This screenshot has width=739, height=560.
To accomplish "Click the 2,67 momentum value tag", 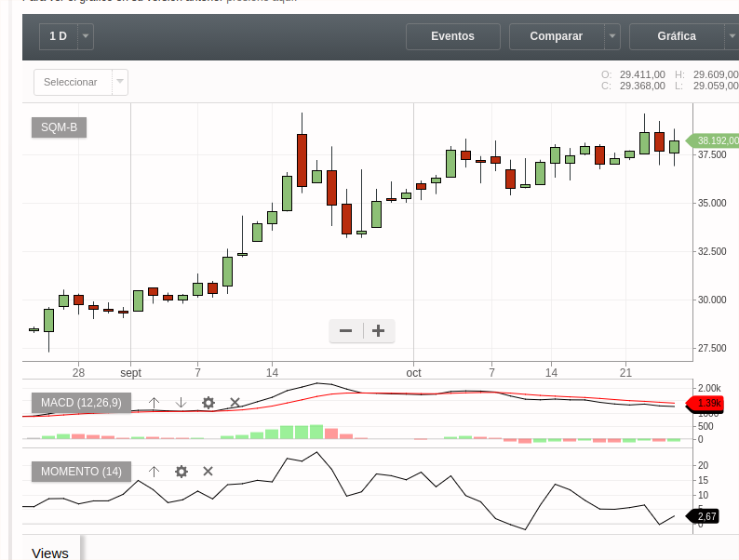I will pyautogui.click(x=704, y=516).
